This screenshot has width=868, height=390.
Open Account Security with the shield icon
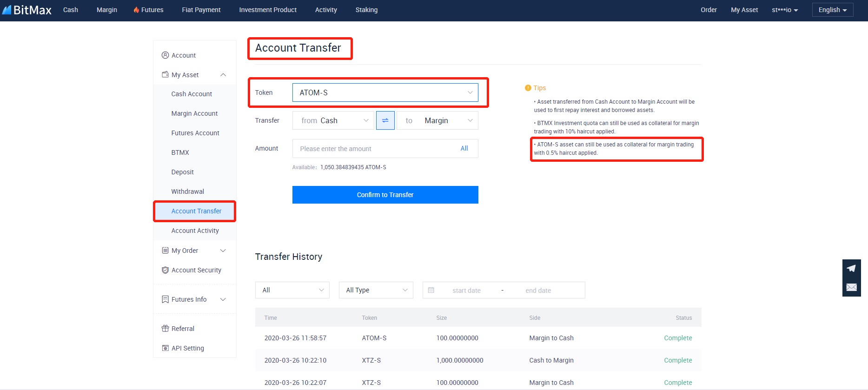166,270
